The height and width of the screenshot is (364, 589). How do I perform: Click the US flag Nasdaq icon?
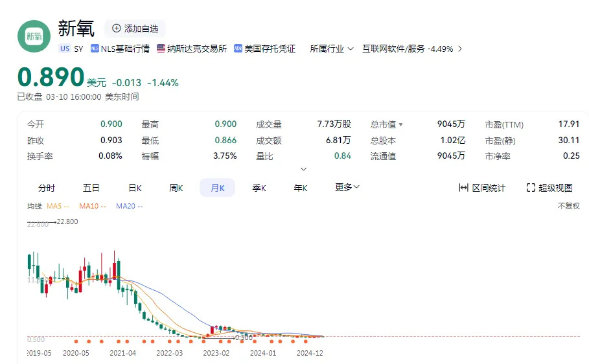click(x=161, y=48)
